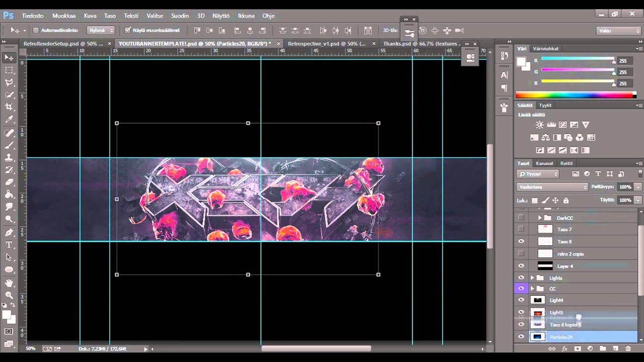Hide the Taso 8 layer
Image resolution: width=644 pixels, height=362 pixels.
tap(521, 241)
